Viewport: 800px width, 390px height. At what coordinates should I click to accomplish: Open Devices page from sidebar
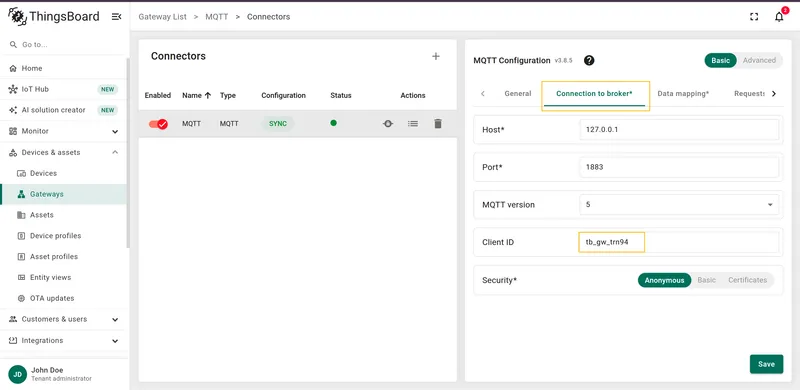tap(62, 174)
